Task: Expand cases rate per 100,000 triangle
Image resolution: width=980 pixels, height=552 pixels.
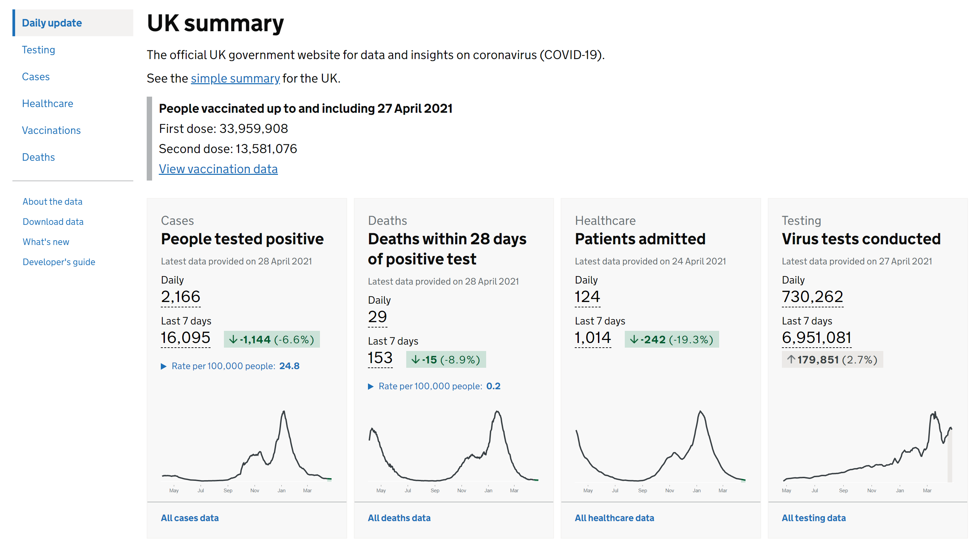Action: 164,366
